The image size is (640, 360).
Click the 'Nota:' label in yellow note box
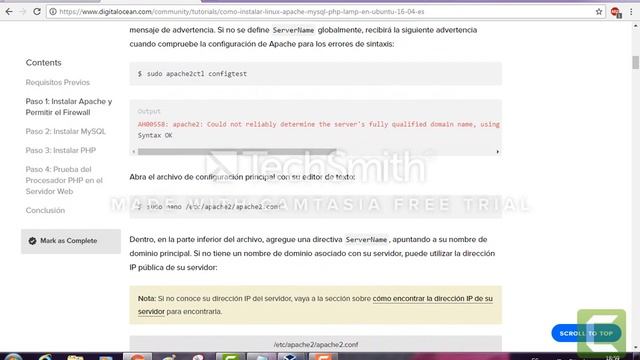(147, 299)
